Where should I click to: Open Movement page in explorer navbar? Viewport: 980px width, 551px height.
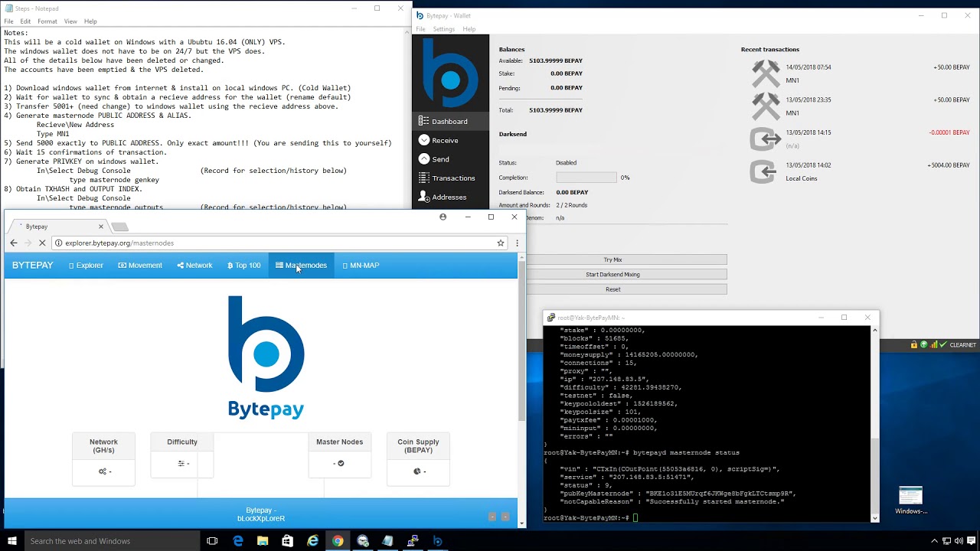(x=140, y=266)
